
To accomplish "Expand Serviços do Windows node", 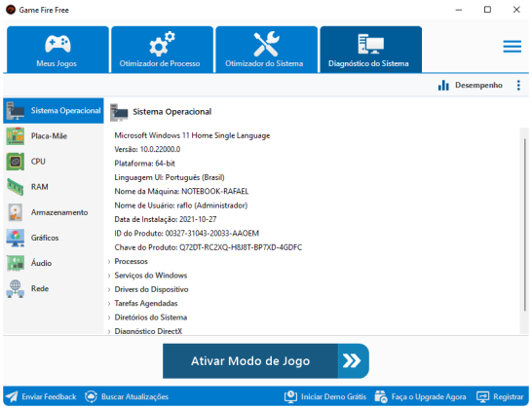I will coord(109,276).
